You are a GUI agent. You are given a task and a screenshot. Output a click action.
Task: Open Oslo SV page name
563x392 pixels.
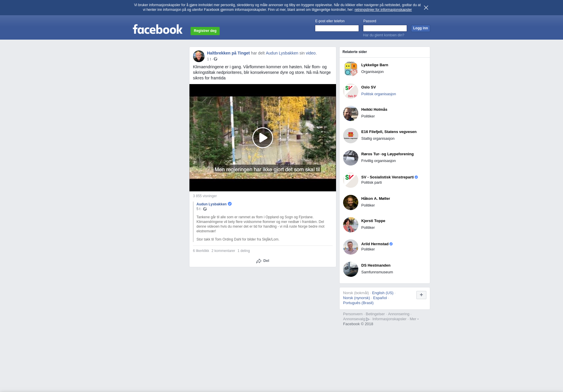[x=368, y=87]
